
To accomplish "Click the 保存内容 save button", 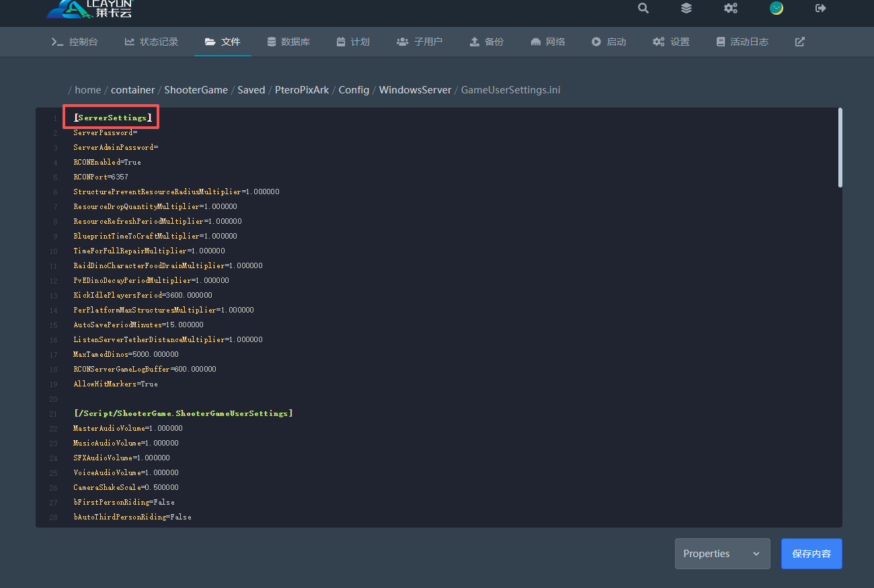I will pos(811,554).
